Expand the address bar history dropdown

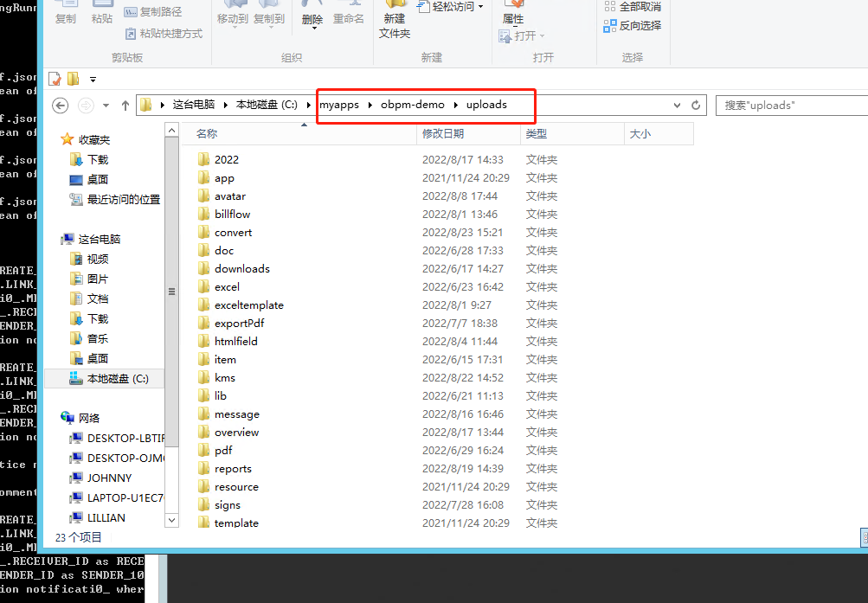click(677, 105)
